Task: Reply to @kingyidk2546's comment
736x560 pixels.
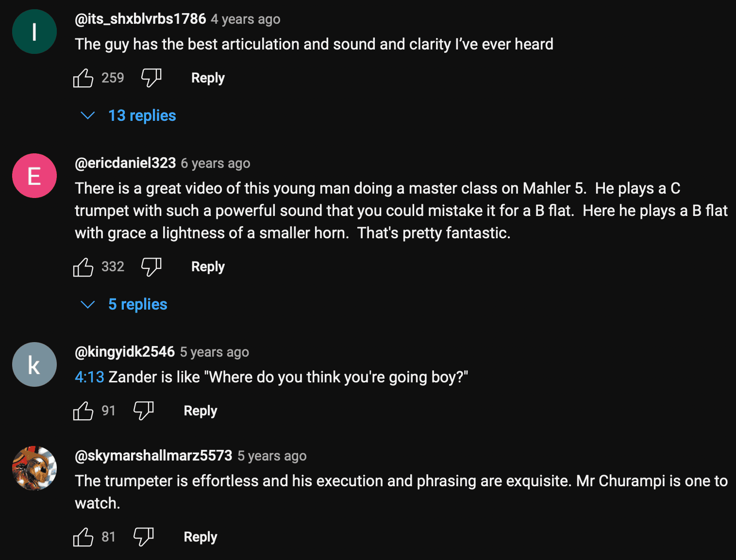Action: [x=200, y=411]
